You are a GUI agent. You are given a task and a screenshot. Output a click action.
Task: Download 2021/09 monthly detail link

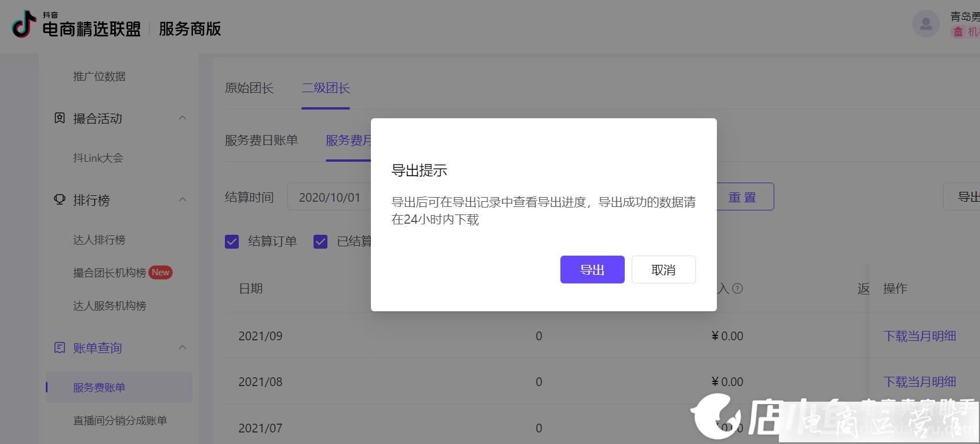[920, 336]
